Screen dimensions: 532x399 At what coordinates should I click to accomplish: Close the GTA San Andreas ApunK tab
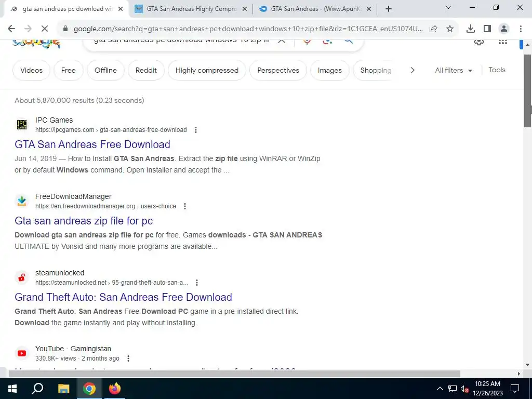coord(369,9)
